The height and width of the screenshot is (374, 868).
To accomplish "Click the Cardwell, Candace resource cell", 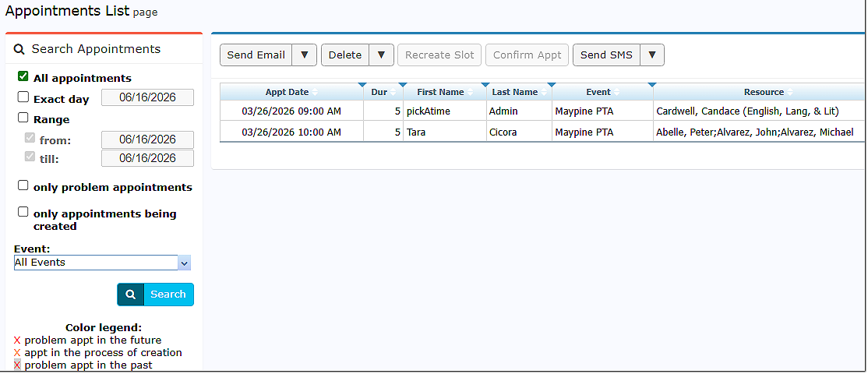I will point(759,111).
